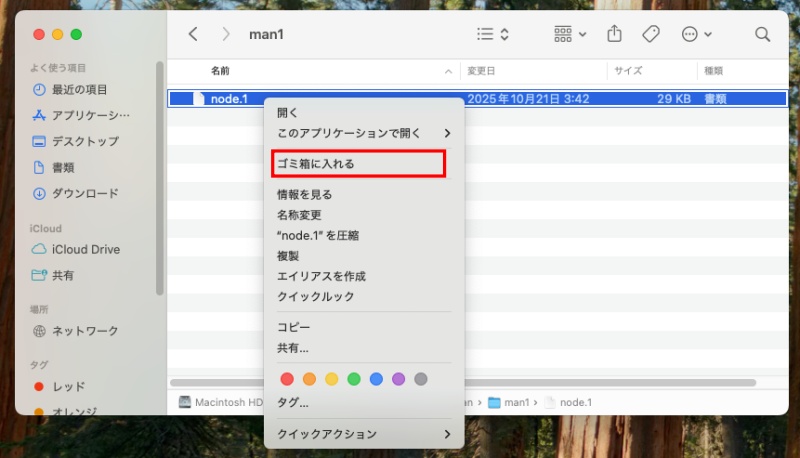Go back with the left arrow button
The width and height of the screenshot is (800, 458).
tap(193, 34)
